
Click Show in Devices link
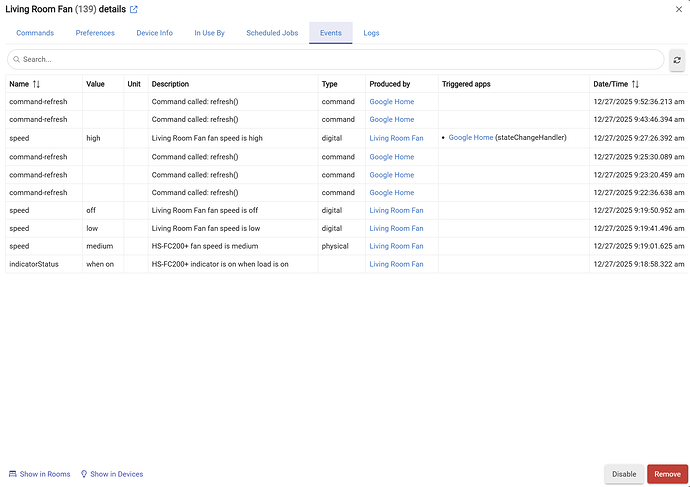(x=112, y=474)
